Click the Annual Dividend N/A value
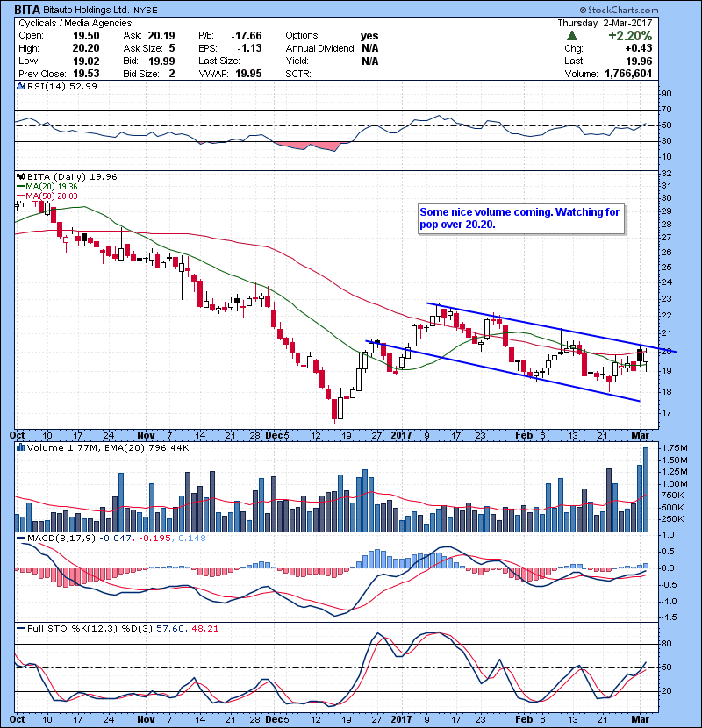The image size is (702, 728). [369, 48]
